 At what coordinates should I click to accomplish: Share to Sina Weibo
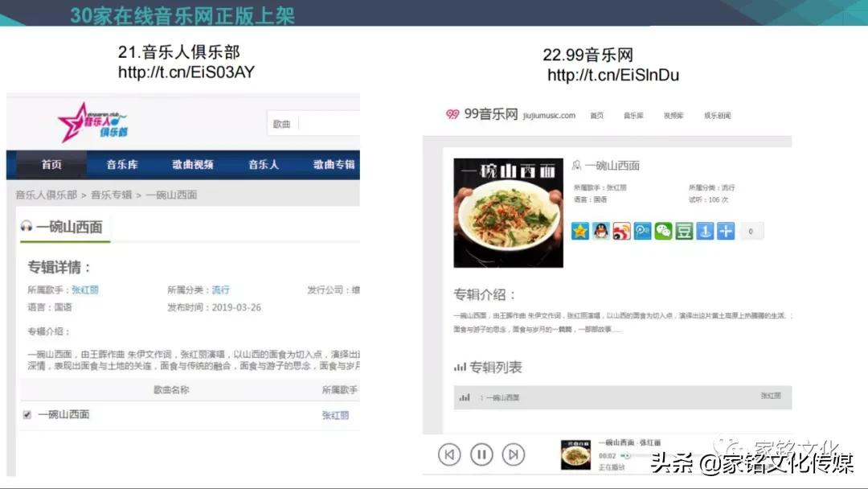[620, 232]
